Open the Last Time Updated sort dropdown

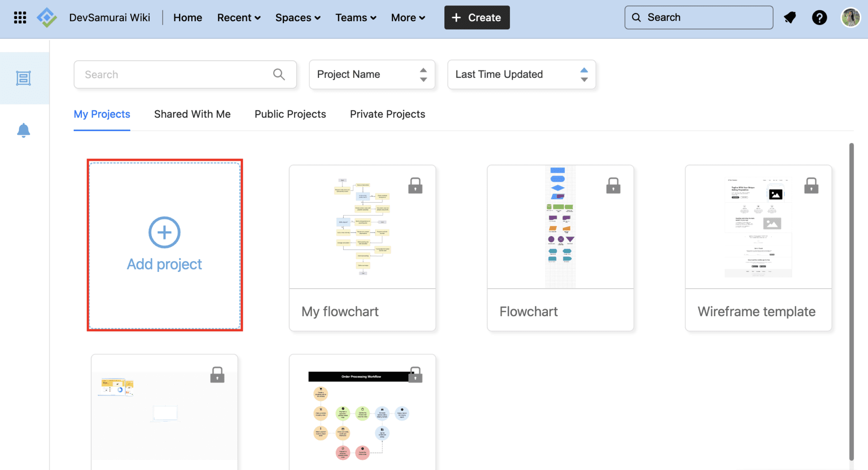(x=521, y=74)
